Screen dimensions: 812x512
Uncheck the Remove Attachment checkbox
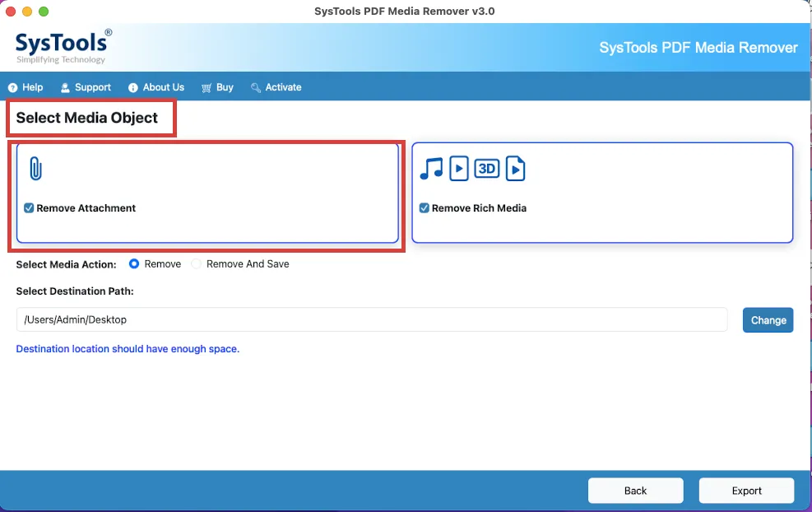click(x=29, y=207)
